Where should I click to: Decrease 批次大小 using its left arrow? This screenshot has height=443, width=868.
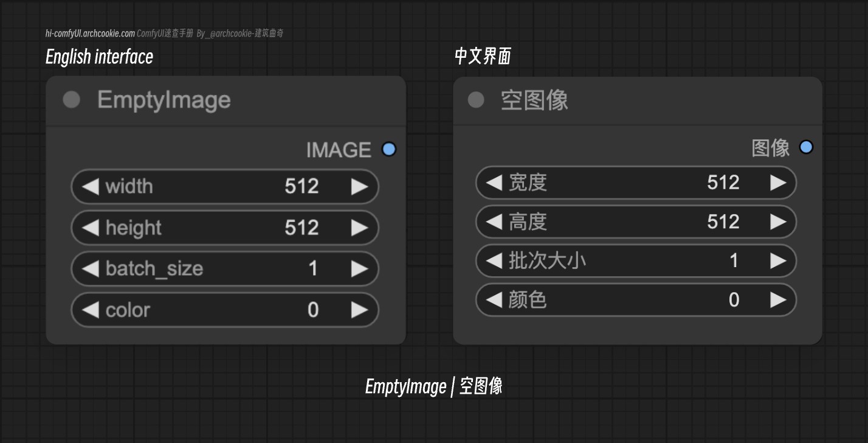coord(494,260)
